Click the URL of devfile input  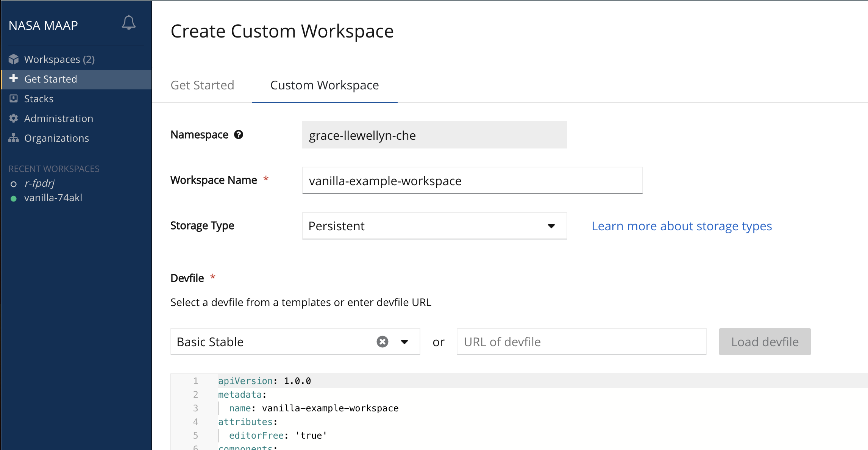[x=581, y=342]
